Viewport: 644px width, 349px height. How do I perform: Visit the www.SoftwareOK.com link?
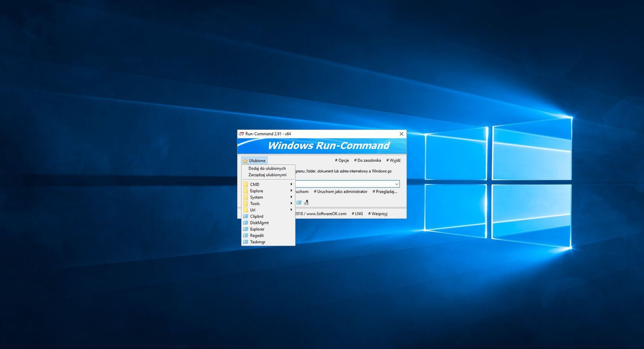pos(326,214)
